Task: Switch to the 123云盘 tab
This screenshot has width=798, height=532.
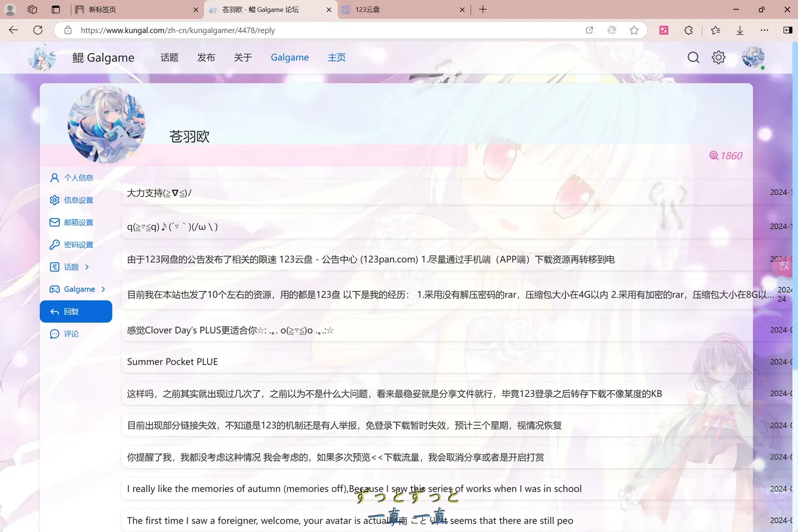Action: (x=403, y=9)
